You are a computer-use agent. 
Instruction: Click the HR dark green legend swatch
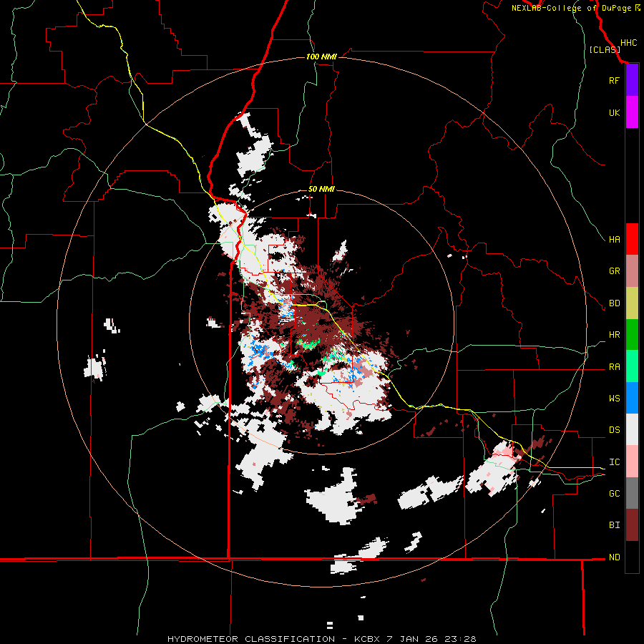[632, 335]
